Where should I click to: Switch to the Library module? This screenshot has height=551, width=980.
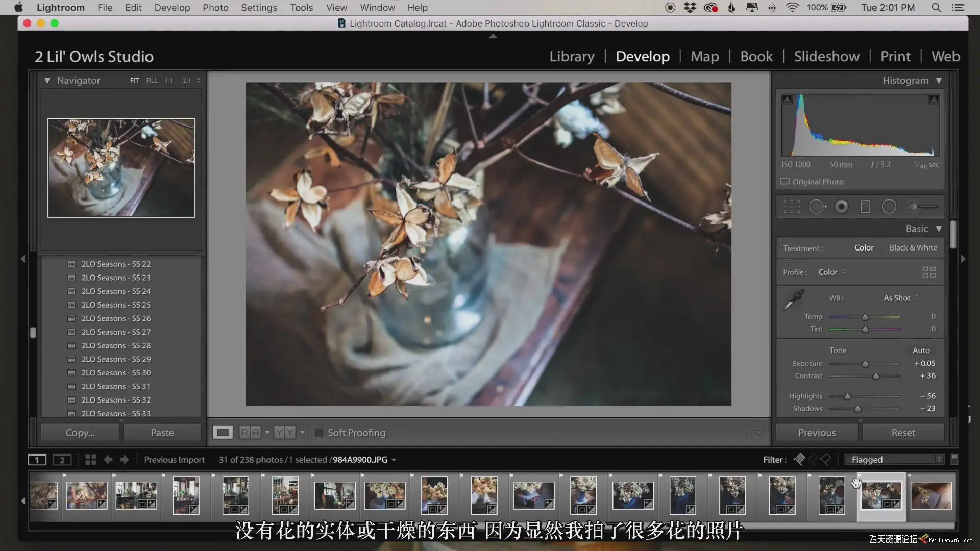click(x=572, y=56)
